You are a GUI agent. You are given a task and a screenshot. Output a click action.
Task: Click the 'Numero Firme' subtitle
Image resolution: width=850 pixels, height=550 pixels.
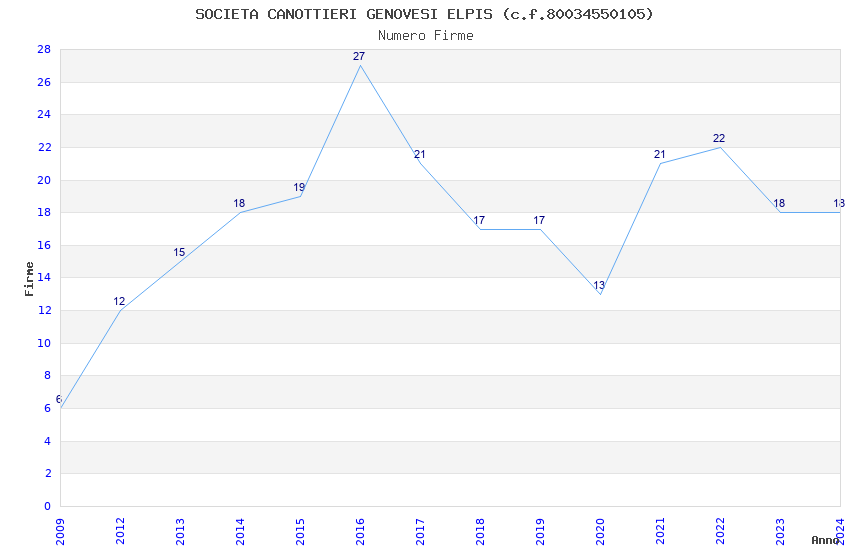pos(426,36)
